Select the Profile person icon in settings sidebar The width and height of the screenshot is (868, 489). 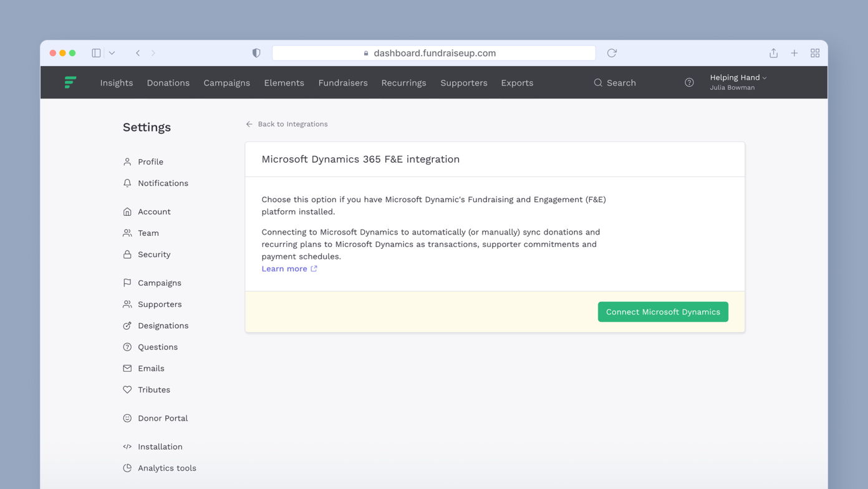[x=127, y=162]
